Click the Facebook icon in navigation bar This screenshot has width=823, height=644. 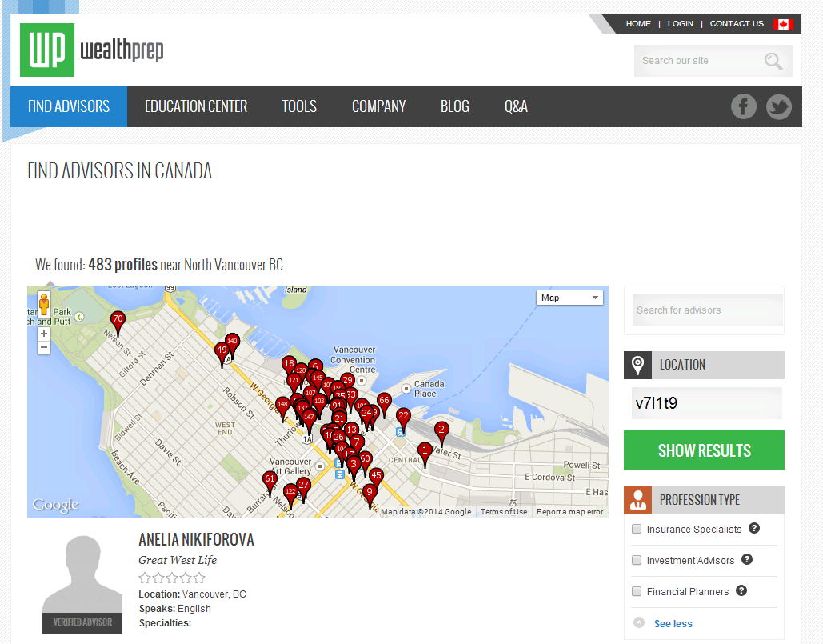point(743,106)
